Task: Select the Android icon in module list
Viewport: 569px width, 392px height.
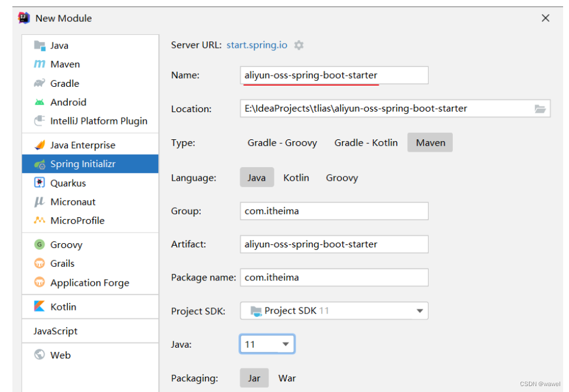Action: coord(40,102)
